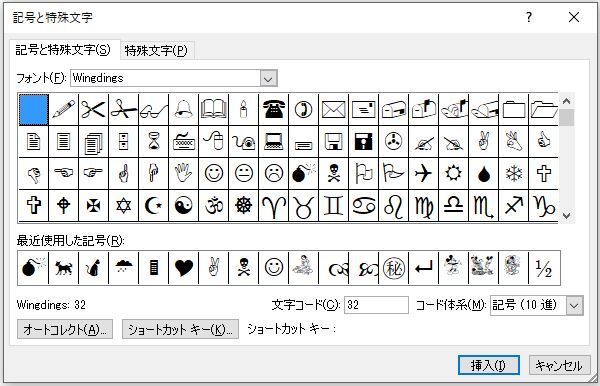
Task: Click the symbol grid scroll down arrow
Action: [x=567, y=215]
